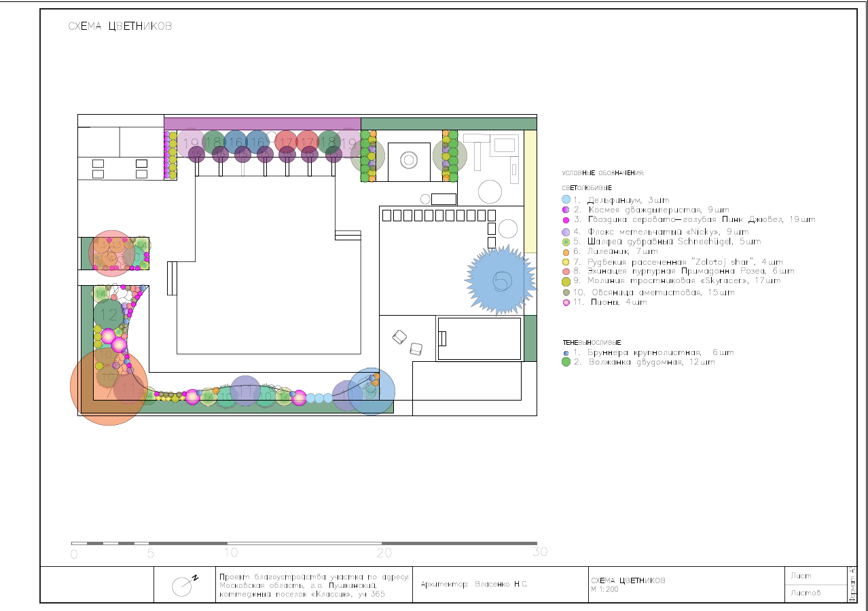The width and height of the screenshot is (868, 611).
Task: Click the ТЕНЕВЫНОСЛИВЫЕ section heading
Action: [x=590, y=343]
